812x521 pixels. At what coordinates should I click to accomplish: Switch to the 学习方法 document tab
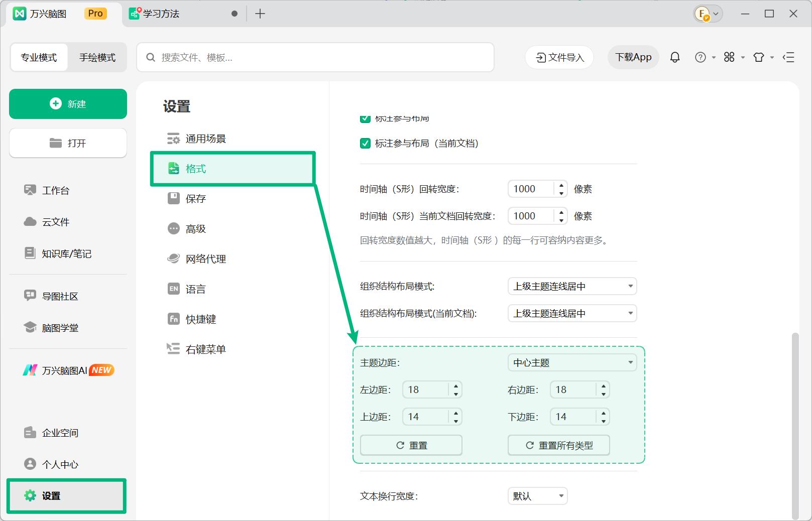183,14
